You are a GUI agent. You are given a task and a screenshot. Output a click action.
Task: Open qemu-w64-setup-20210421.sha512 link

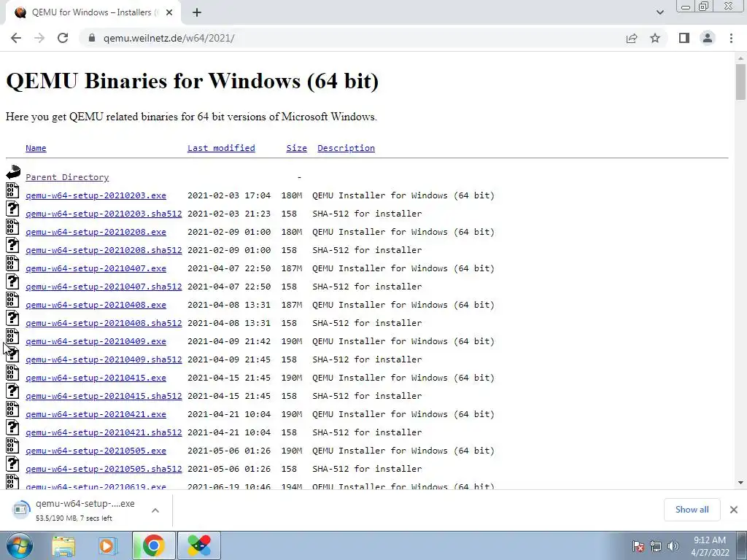click(104, 432)
